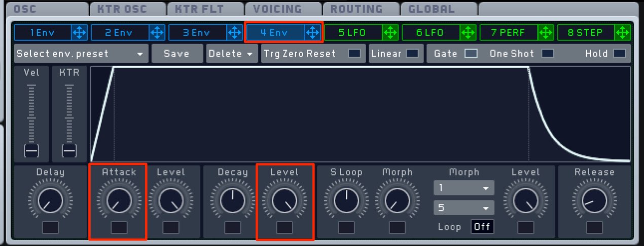644x246 pixels.
Task: Click the drag-assign cross icon on 1 Env
Action: pyautogui.click(x=79, y=33)
